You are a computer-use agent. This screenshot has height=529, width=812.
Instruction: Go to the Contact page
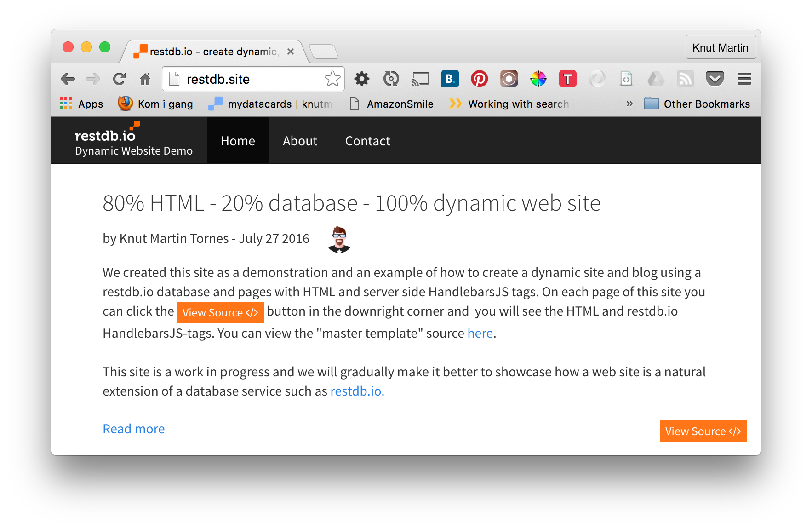(368, 141)
